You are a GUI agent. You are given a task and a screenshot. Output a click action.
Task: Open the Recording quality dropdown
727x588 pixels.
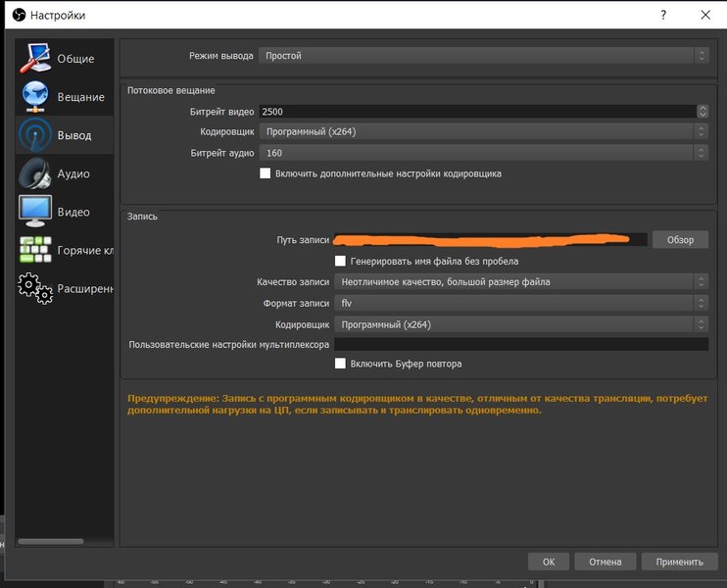point(521,282)
